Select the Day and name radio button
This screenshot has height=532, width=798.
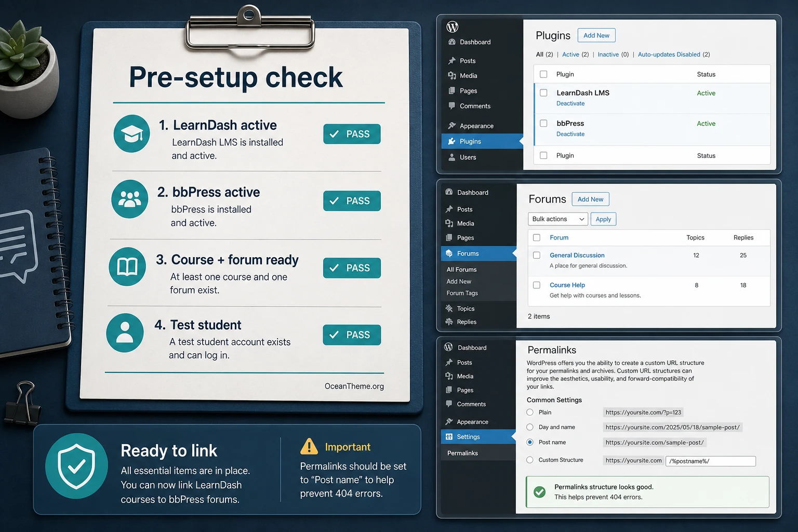530,427
